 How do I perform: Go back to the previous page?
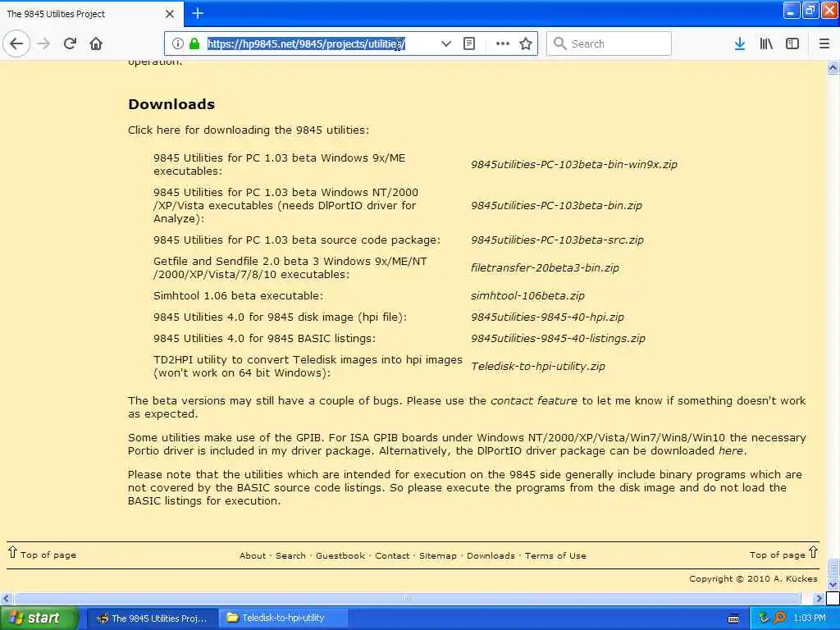click(x=16, y=44)
